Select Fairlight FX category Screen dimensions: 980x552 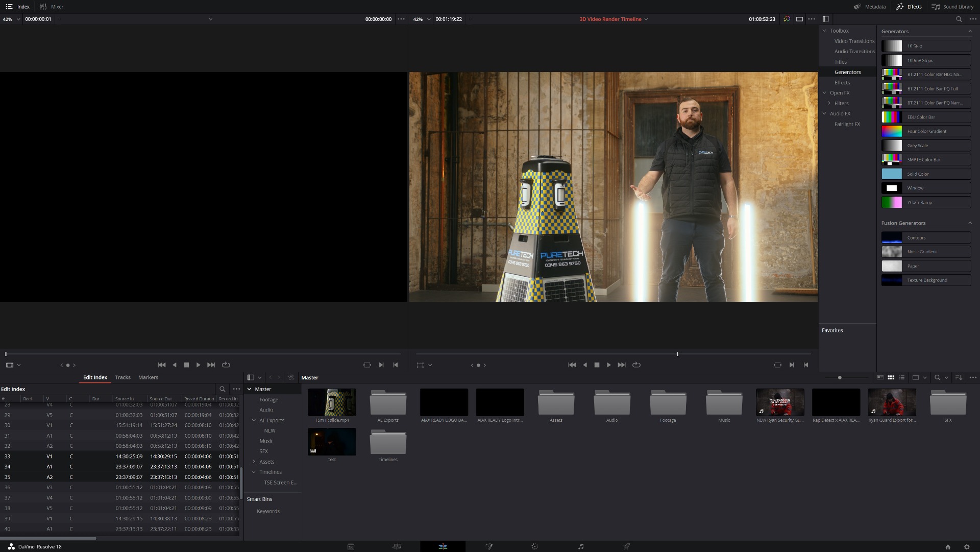(847, 124)
